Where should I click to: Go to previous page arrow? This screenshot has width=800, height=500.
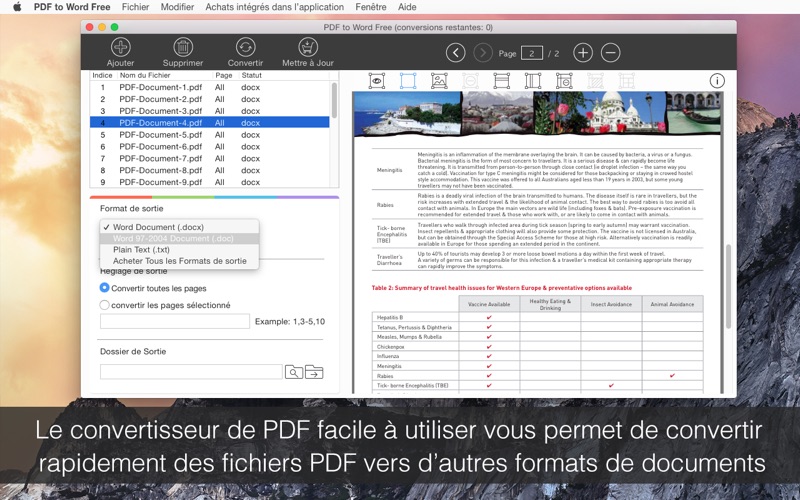coord(456,53)
